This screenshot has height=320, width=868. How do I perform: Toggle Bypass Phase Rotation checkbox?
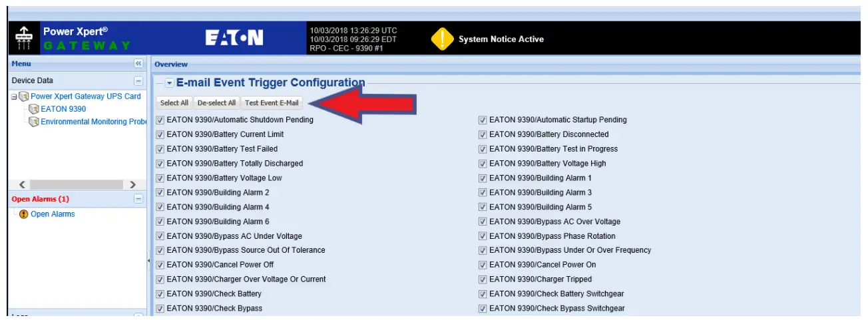(x=483, y=236)
